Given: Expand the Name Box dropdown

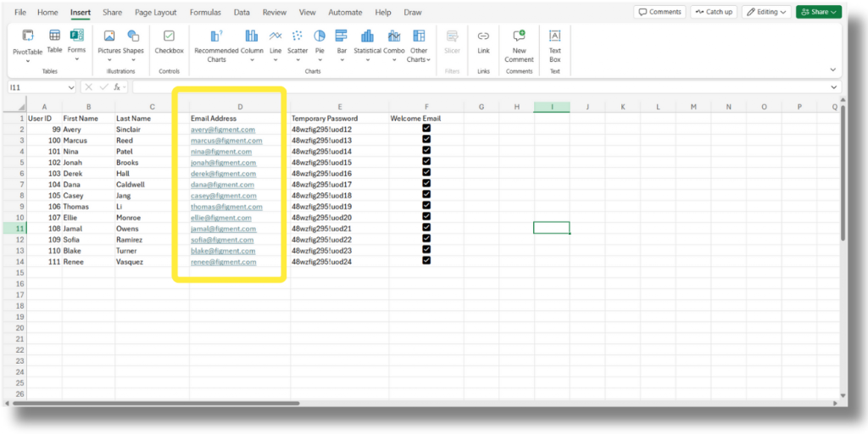Looking at the screenshot, I should pos(70,87).
